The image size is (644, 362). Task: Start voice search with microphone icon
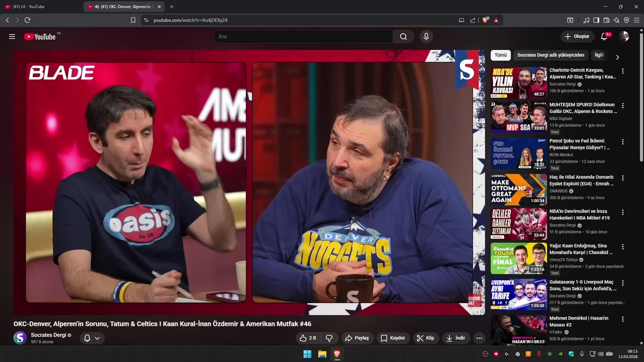point(426,37)
